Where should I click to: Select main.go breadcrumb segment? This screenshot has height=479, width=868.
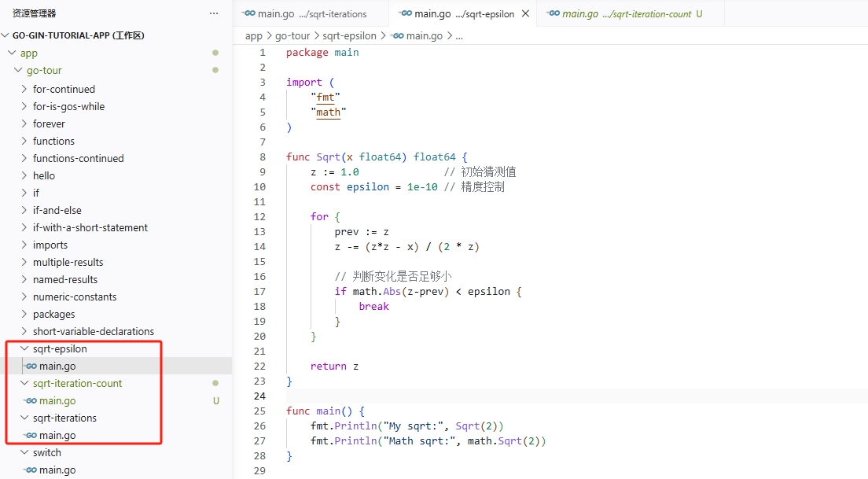pos(424,36)
